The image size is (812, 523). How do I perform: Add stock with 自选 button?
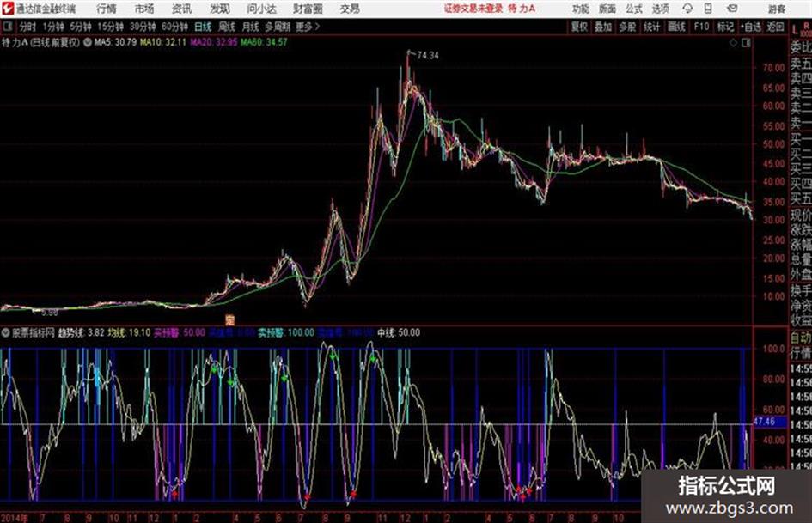tap(750, 27)
